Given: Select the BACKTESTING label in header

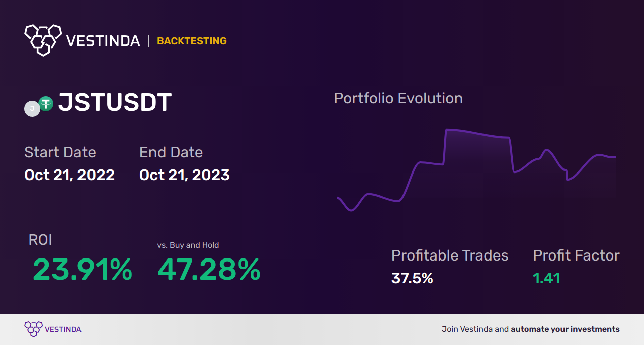Looking at the screenshot, I should tap(192, 41).
